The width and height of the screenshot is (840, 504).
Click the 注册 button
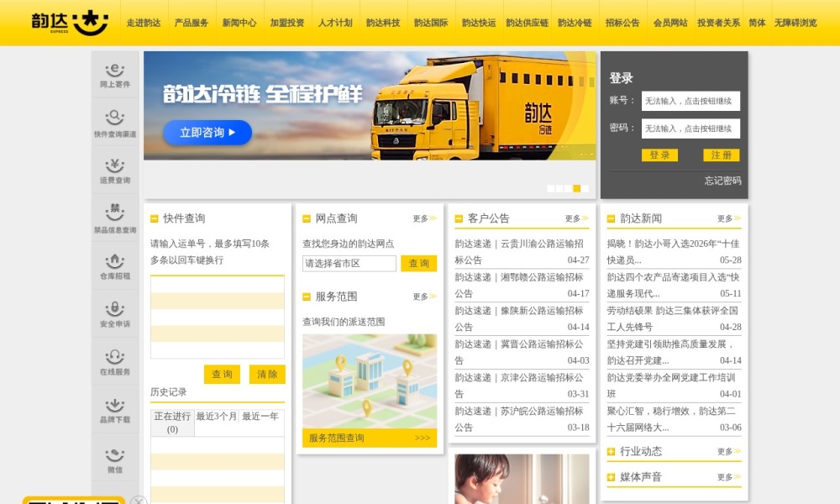pos(721,155)
